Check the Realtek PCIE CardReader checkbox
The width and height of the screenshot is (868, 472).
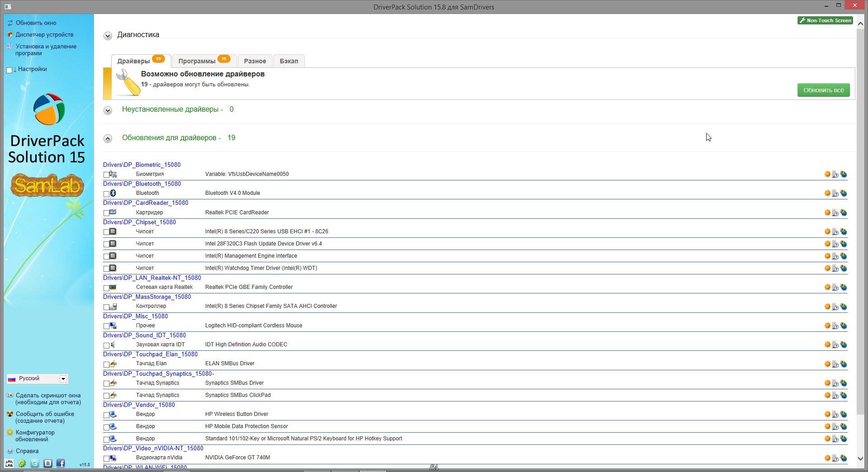point(106,213)
